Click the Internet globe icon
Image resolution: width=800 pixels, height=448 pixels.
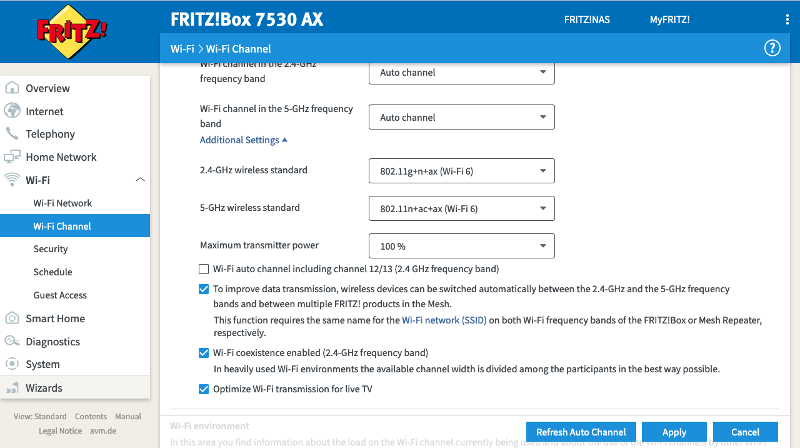click(x=12, y=111)
